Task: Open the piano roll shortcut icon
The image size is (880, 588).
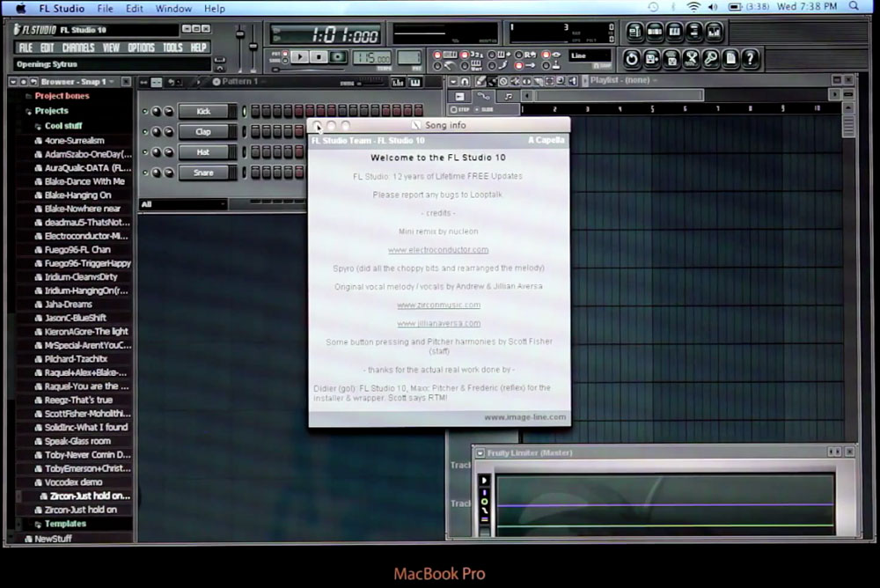Action: point(674,32)
